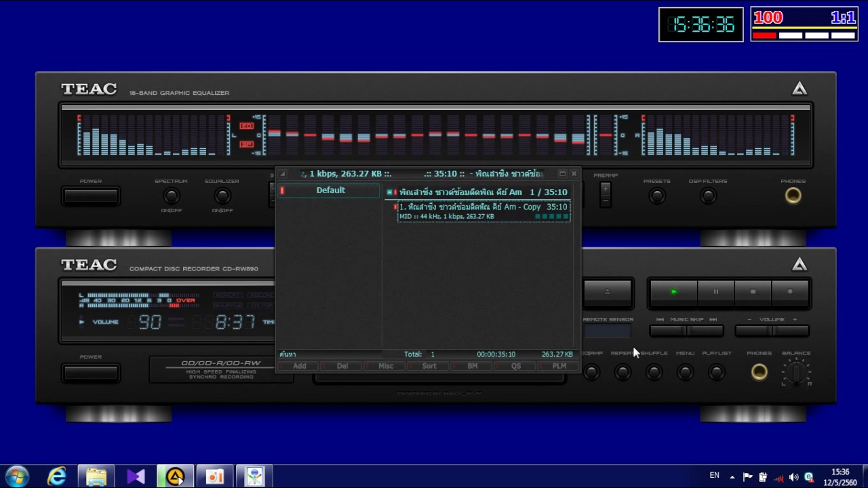Launch Internet Explorer from the taskbar
Viewport: 868px width, 488px height.
point(57,476)
